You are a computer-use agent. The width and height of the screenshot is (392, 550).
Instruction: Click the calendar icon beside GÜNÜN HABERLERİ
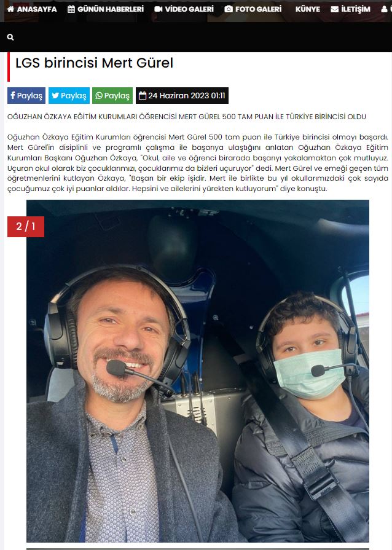coord(71,9)
